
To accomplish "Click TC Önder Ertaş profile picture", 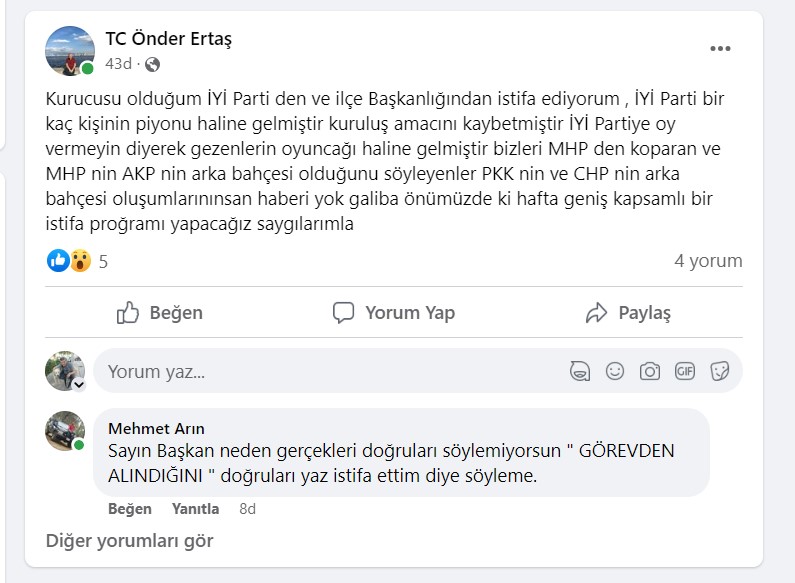I will pyautogui.click(x=70, y=51).
